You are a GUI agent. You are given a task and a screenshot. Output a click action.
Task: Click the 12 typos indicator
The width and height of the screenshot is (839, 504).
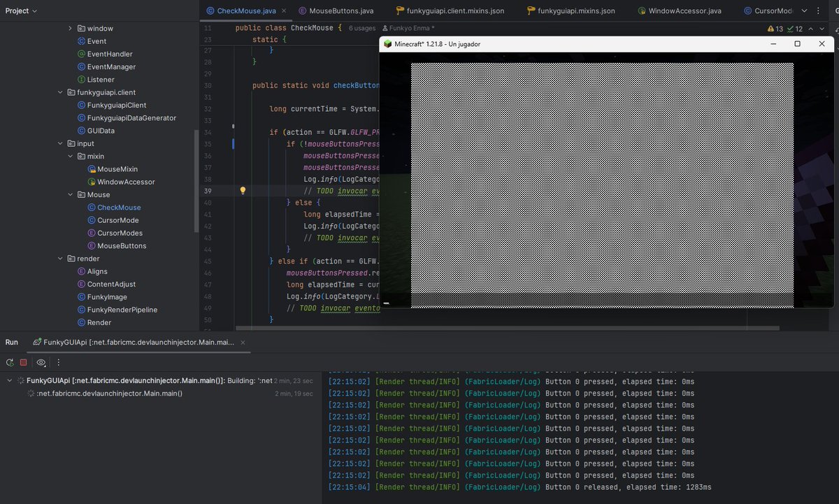[795, 29]
